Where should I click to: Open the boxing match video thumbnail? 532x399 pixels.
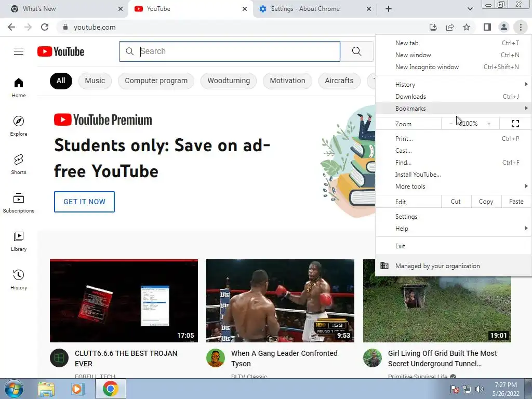click(x=280, y=301)
